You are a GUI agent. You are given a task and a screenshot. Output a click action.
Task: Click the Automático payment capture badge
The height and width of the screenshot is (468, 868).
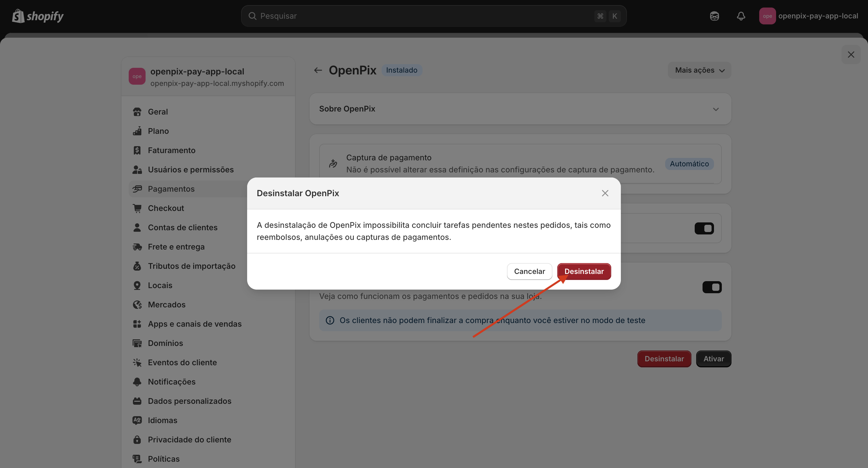[x=689, y=164]
